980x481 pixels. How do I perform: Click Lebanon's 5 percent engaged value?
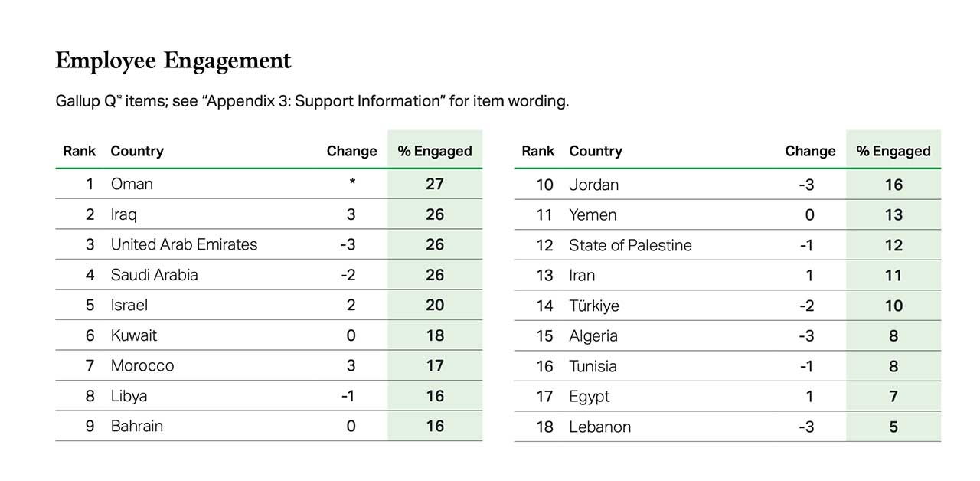893,427
